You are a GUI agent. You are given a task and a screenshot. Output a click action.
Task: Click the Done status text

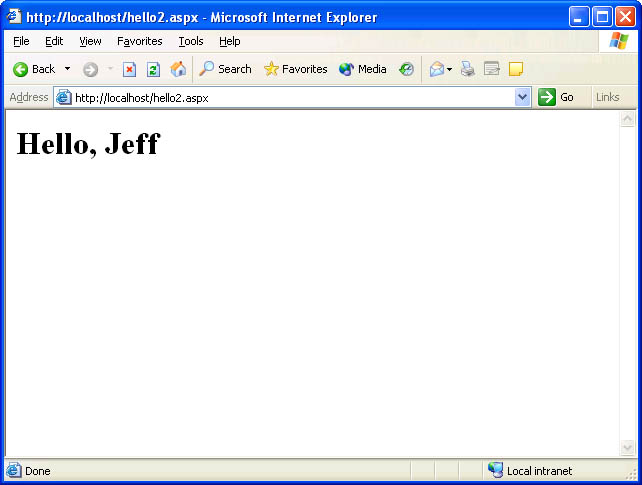point(38,471)
